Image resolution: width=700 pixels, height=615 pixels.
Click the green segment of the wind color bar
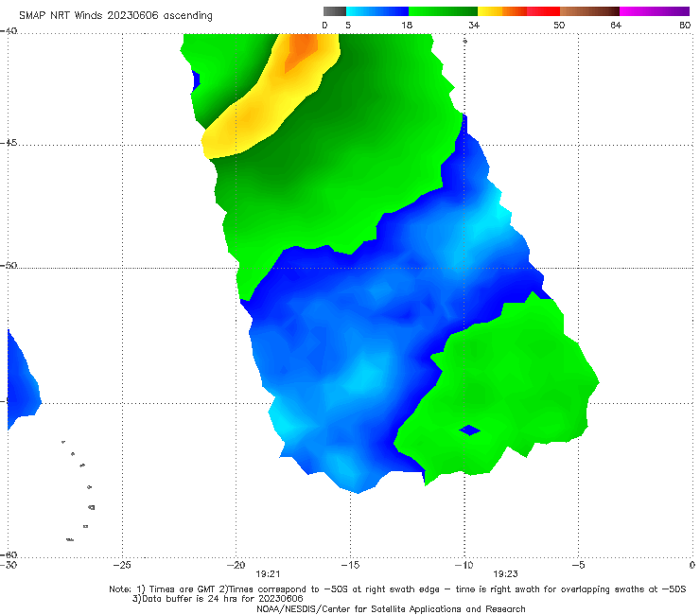tap(443, 11)
